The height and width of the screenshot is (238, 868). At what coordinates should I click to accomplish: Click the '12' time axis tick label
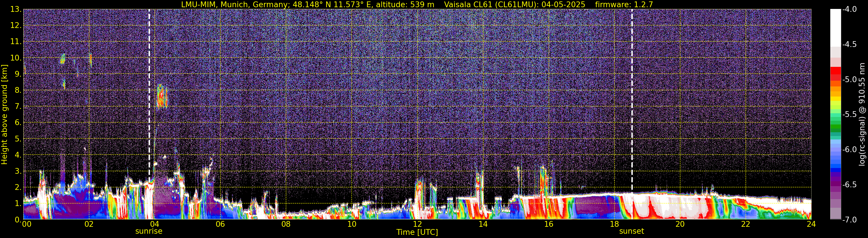(x=417, y=224)
